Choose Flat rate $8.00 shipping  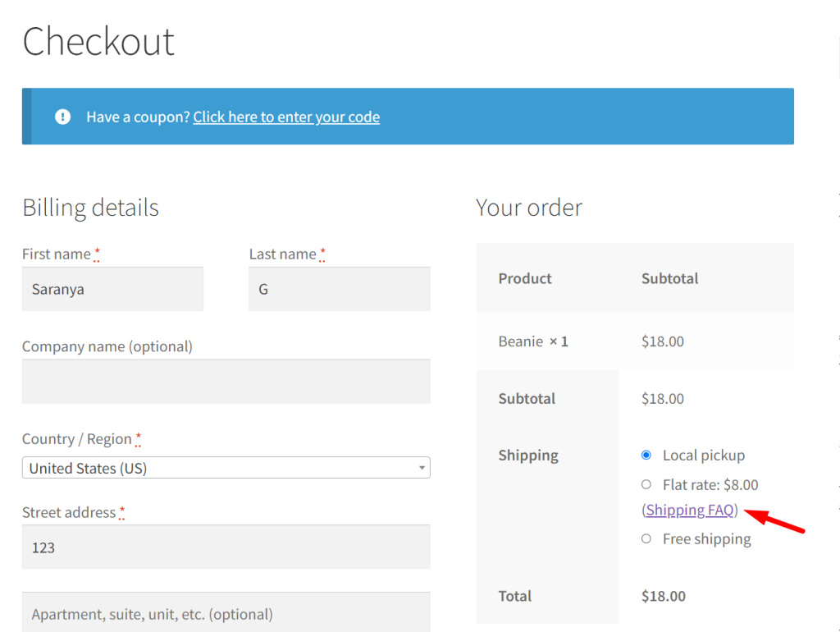coord(646,484)
